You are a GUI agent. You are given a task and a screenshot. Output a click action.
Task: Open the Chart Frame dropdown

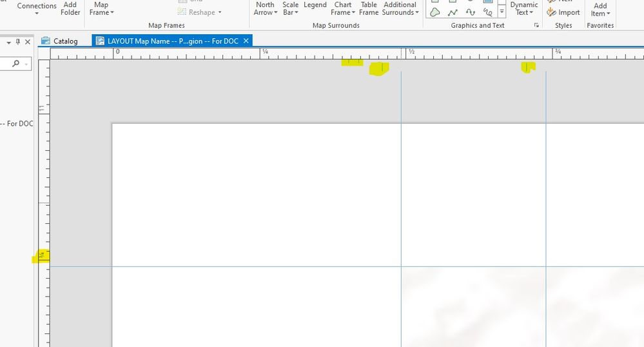click(x=342, y=8)
